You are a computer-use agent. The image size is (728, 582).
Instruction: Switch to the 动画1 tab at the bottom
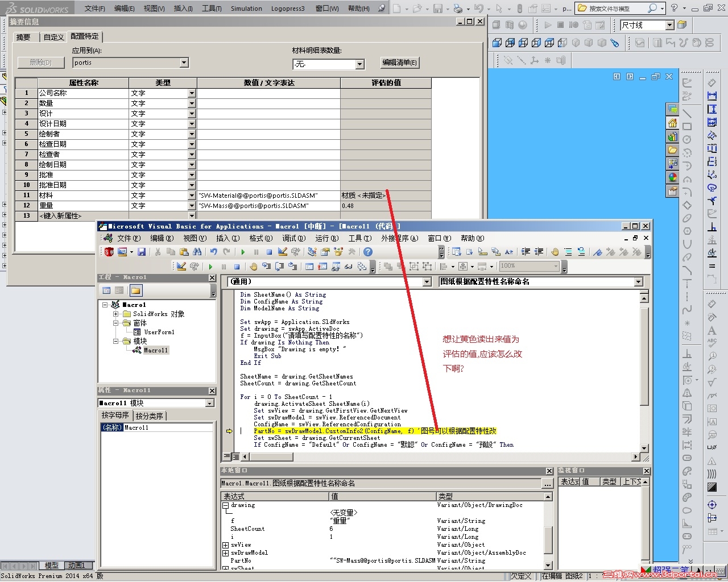click(76, 566)
